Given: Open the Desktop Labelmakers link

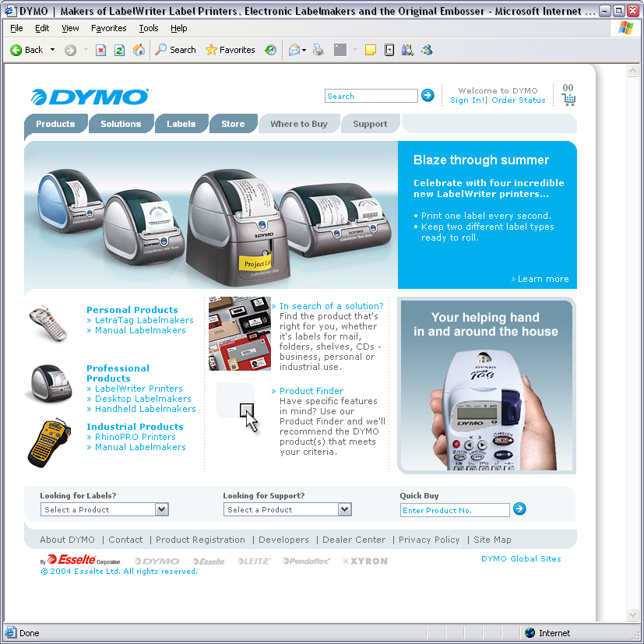Looking at the screenshot, I should click(143, 399).
